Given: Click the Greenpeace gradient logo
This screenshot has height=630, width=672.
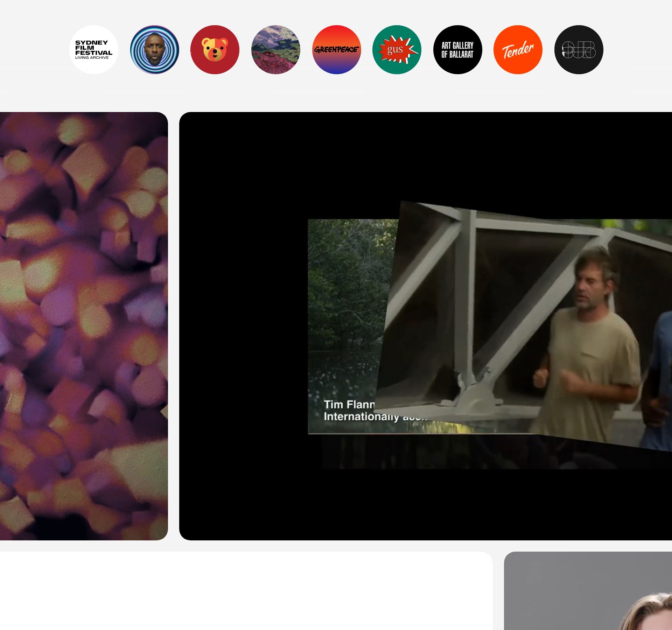Looking at the screenshot, I should coord(336,50).
